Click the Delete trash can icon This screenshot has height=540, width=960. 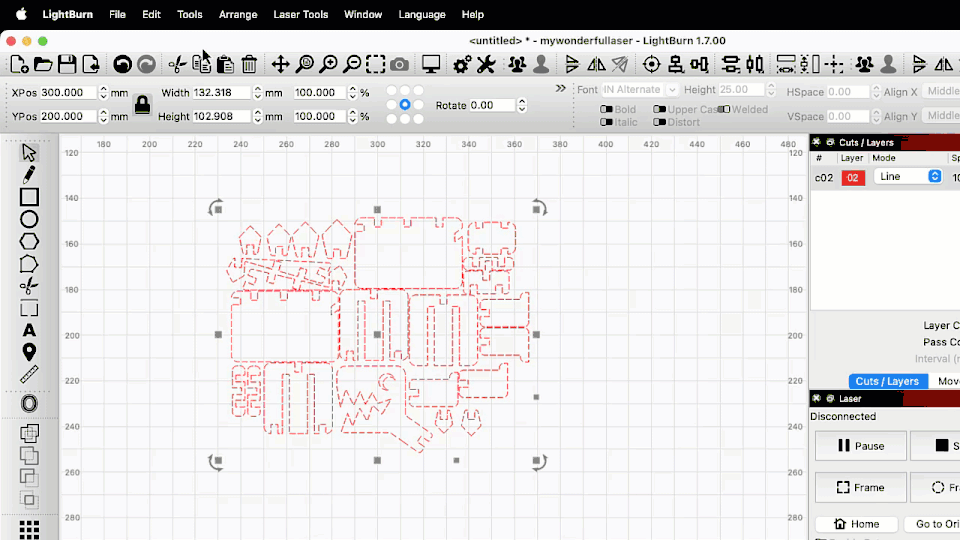click(x=249, y=65)
